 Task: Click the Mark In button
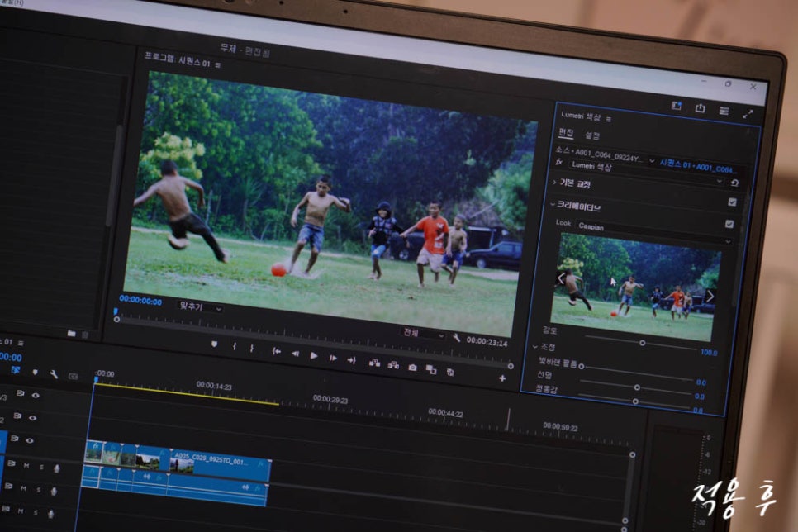(x=234, y=347)
